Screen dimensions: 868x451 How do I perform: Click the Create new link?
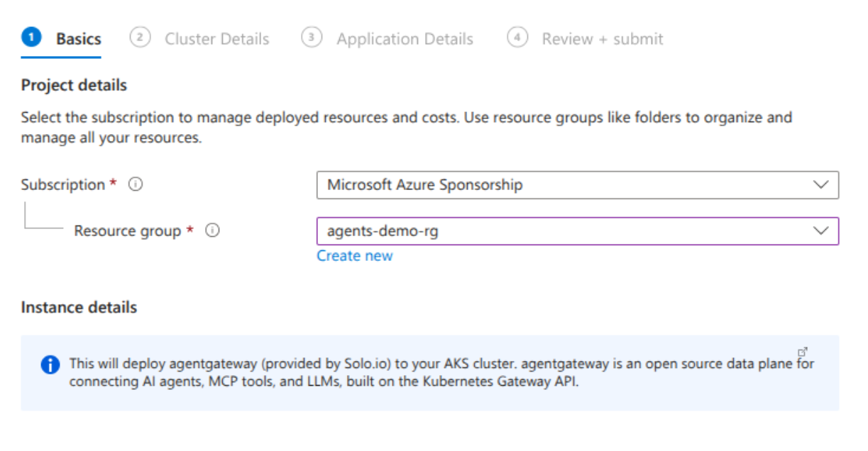click(355, 256)
